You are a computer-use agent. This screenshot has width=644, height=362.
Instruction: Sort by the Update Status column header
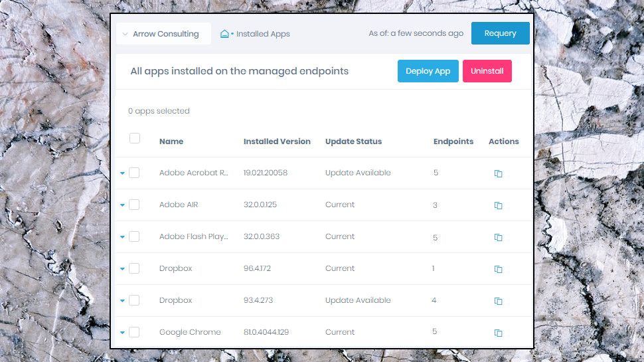353,141
